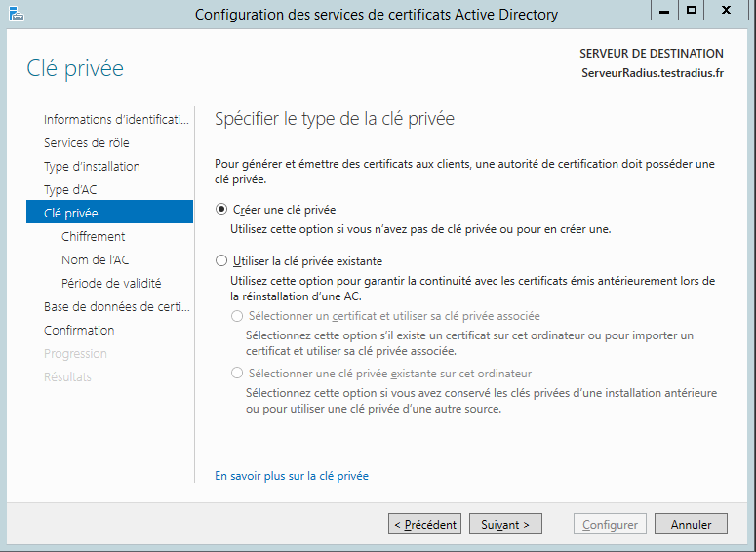Choose "Utiliser la clé privée existante" option
Viewport: 756px width, 552px height.
pos(221,261)
